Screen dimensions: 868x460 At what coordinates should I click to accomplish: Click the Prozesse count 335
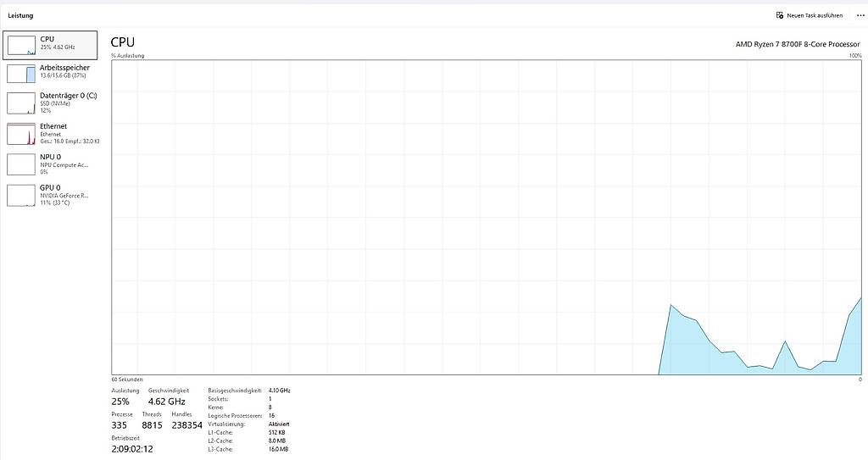120,425
